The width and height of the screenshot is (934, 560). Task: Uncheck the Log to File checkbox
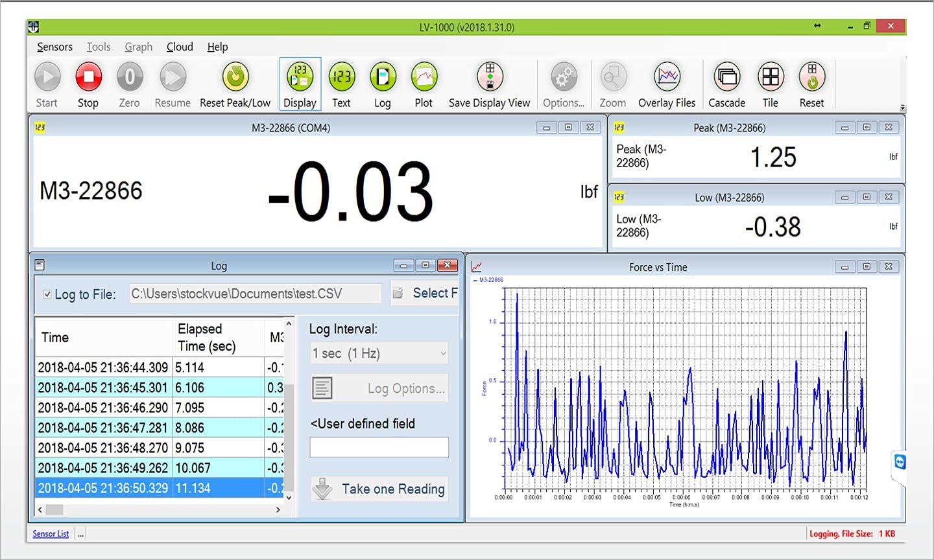pyautogui.click(x=47, y=294)
